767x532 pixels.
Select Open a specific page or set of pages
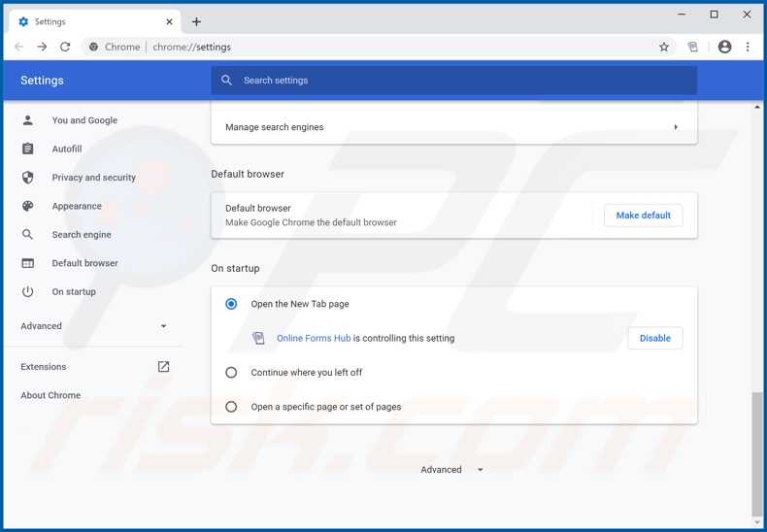click(x=231, y=407)
